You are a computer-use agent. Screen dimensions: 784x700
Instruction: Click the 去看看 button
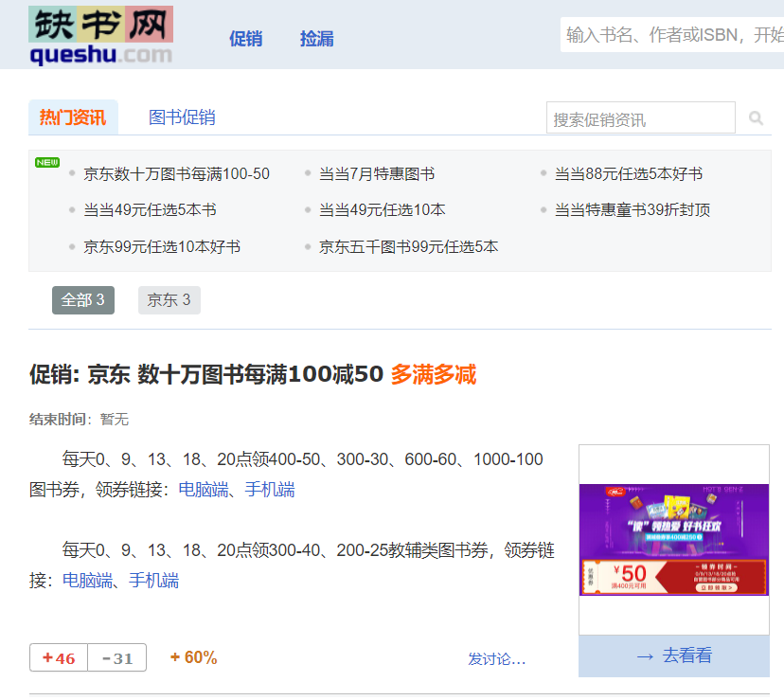pos(674,656)
